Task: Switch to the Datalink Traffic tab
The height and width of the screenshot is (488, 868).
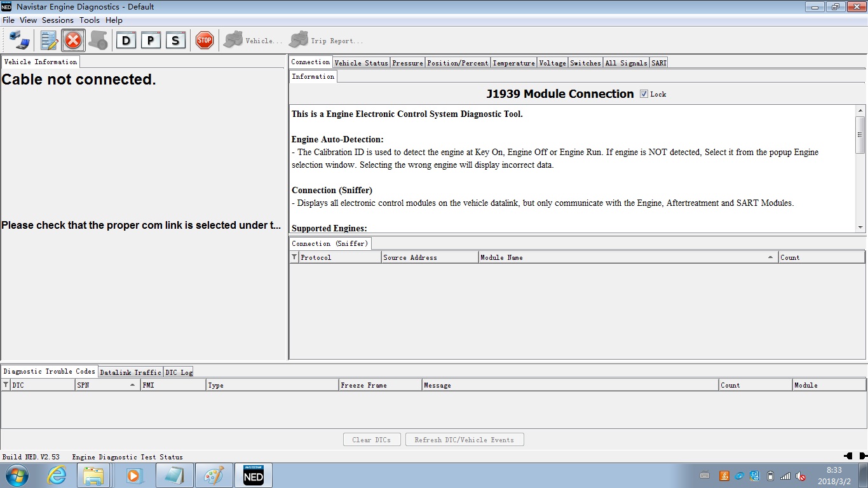Action: tap(130, 372)
